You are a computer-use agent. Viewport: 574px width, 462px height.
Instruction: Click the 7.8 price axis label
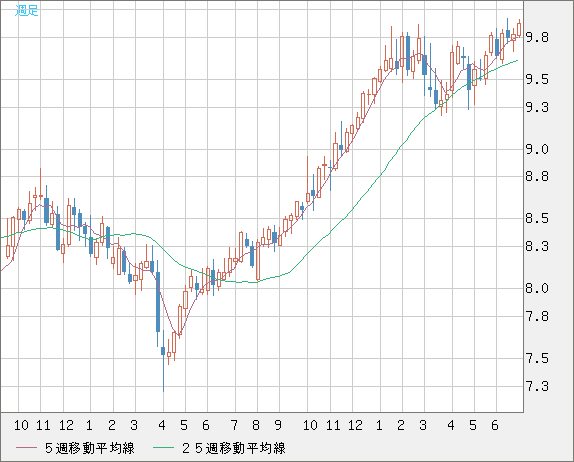537,316
